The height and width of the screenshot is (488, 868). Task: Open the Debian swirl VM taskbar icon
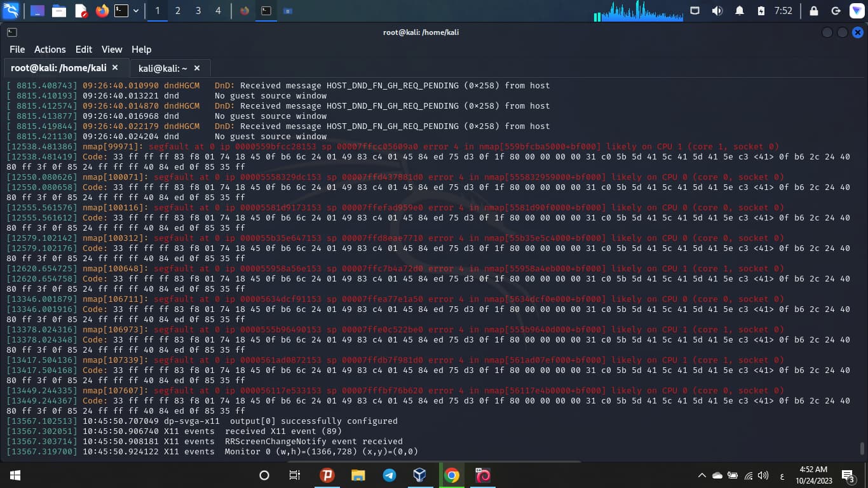(x=483, y=475)
